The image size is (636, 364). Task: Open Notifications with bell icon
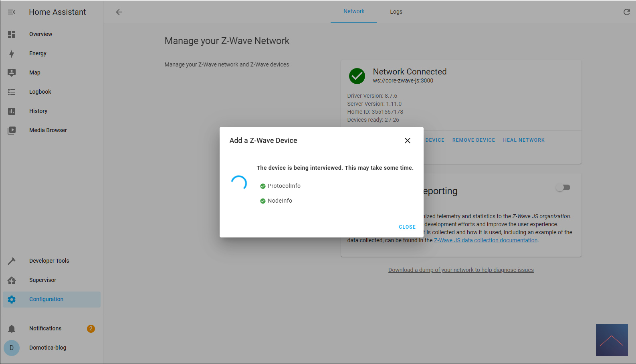[12, 329]
